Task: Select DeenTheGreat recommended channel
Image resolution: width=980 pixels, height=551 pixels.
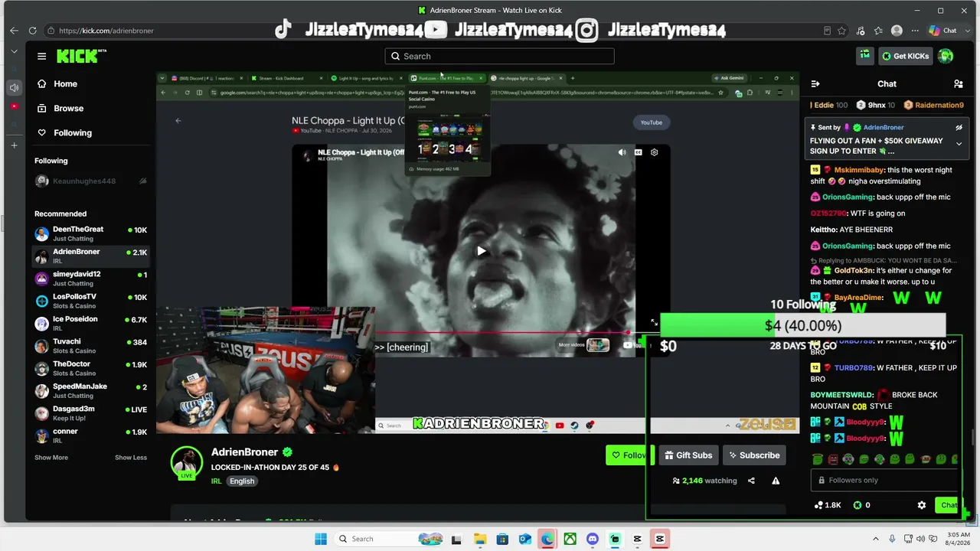Action: [91, 233]
